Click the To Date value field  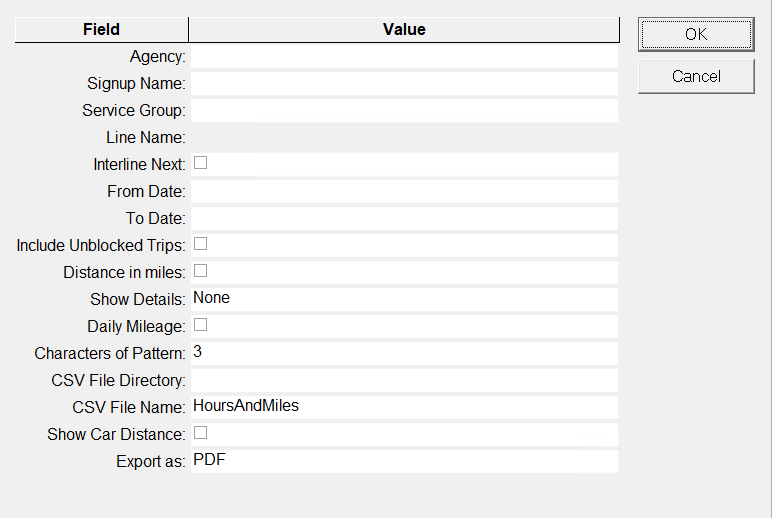click(x=404, y=218)
